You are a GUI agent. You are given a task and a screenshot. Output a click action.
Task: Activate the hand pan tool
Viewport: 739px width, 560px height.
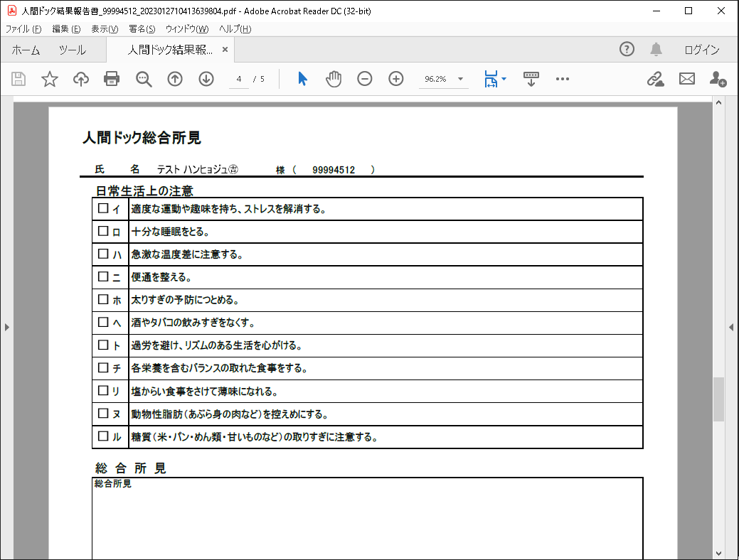pyautogui.click(x=333, y=79)
